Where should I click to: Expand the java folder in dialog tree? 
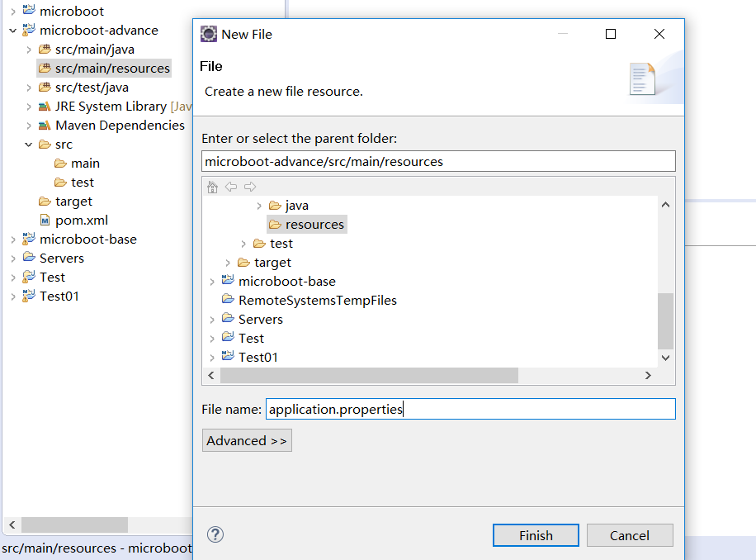(259, 206)
